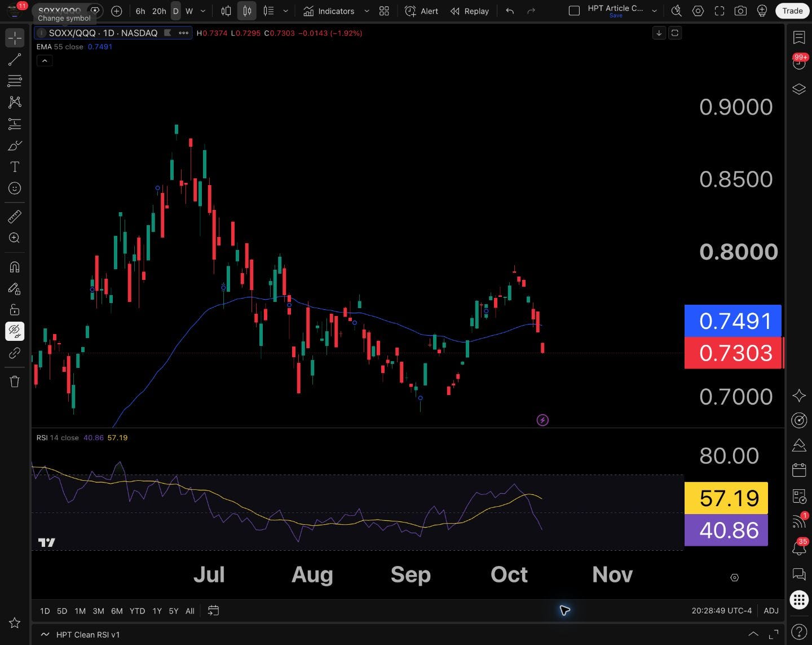
Task: Open timezone menu 20:28:49 UTC-4
Action: [721, 611]
